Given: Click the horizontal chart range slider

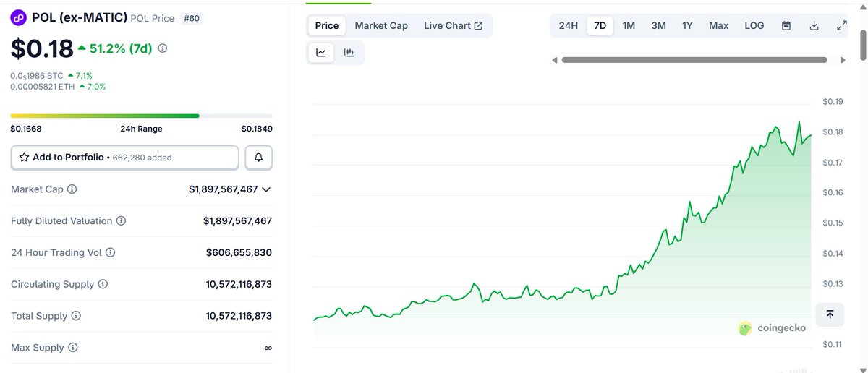Looking at the screenshot, I should tap(694, 60).
